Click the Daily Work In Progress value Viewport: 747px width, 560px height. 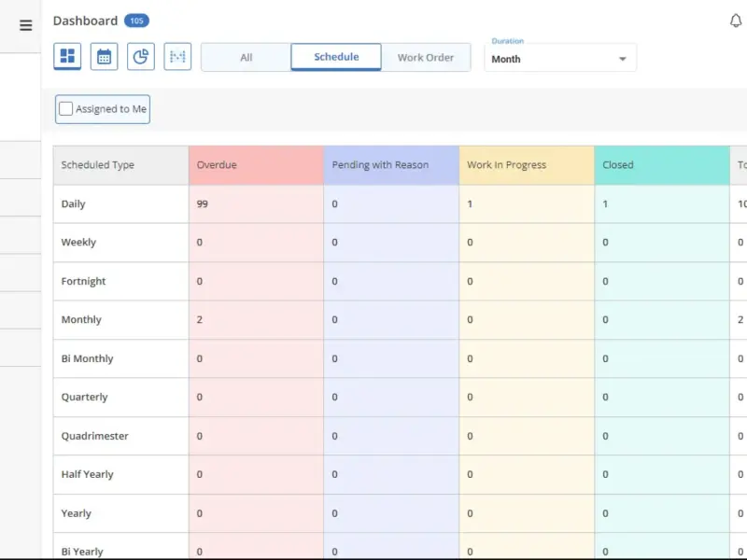[470, 203]
